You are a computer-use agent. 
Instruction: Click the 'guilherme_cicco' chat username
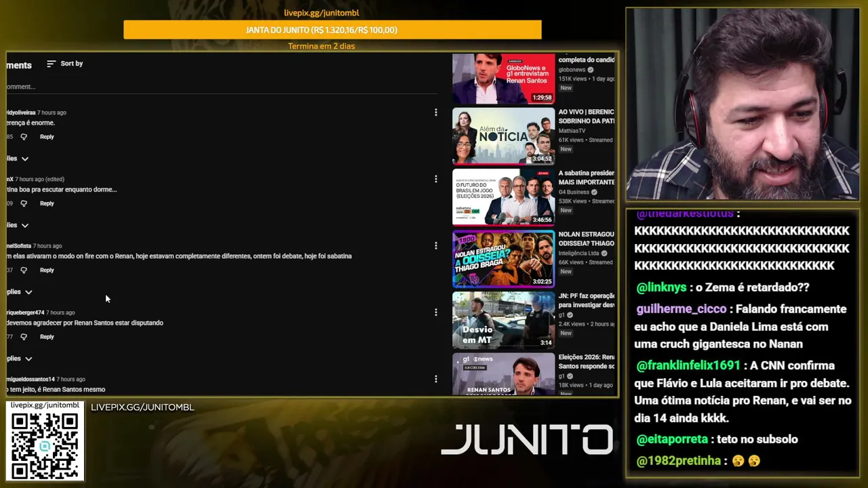click(682, 309)
